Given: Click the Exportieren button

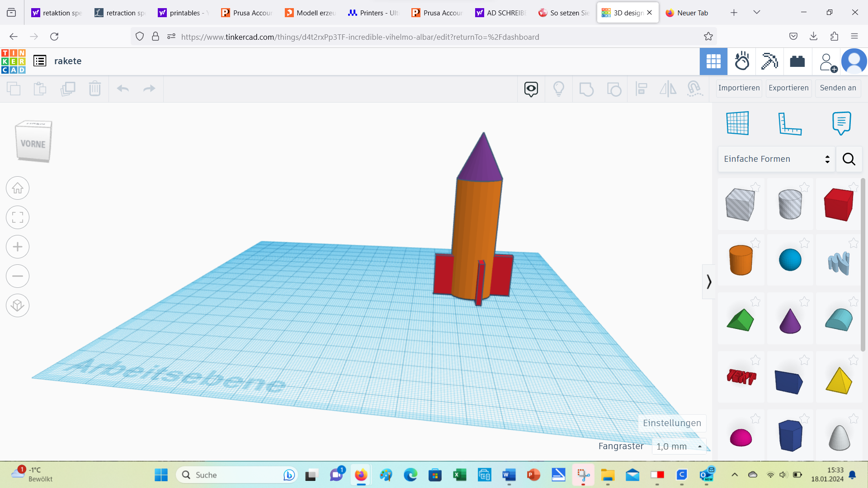Looking at the screenshot, I should (788, 88).
